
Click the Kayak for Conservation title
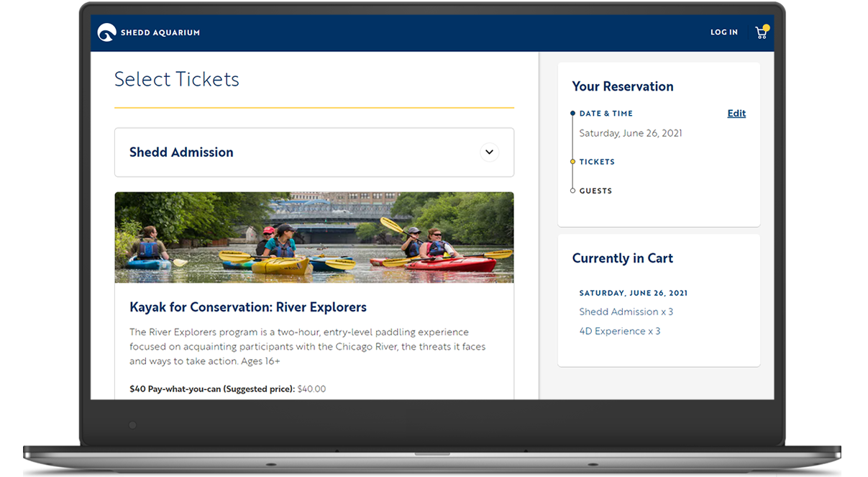[x=248, y=306]
